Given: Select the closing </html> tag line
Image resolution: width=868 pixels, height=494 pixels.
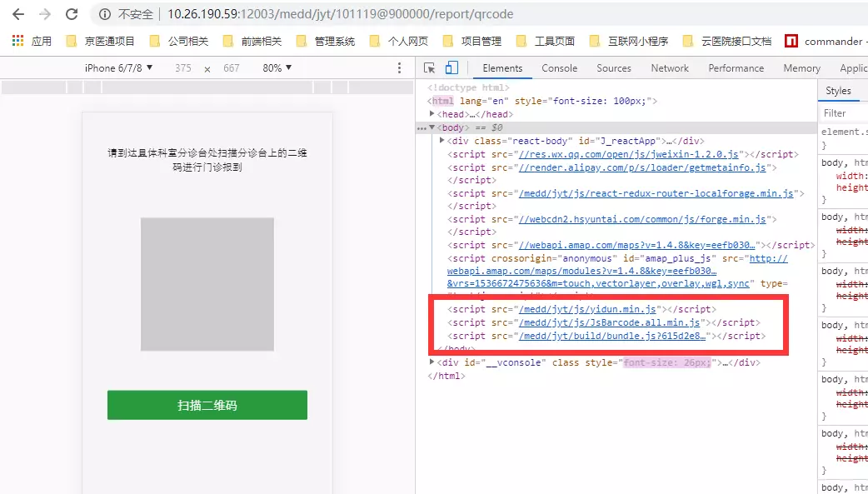Looking at the screenshot, I should pos(446,376).
